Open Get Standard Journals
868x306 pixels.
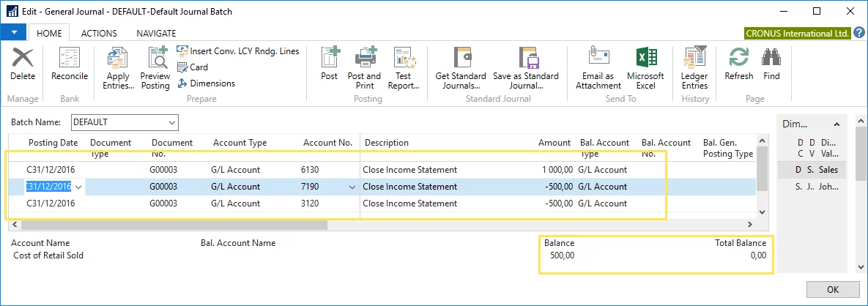point(461,67)
